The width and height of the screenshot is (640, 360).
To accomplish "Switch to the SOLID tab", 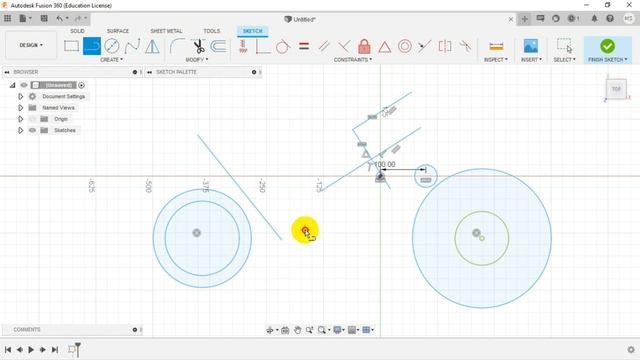I will [77, 31].
